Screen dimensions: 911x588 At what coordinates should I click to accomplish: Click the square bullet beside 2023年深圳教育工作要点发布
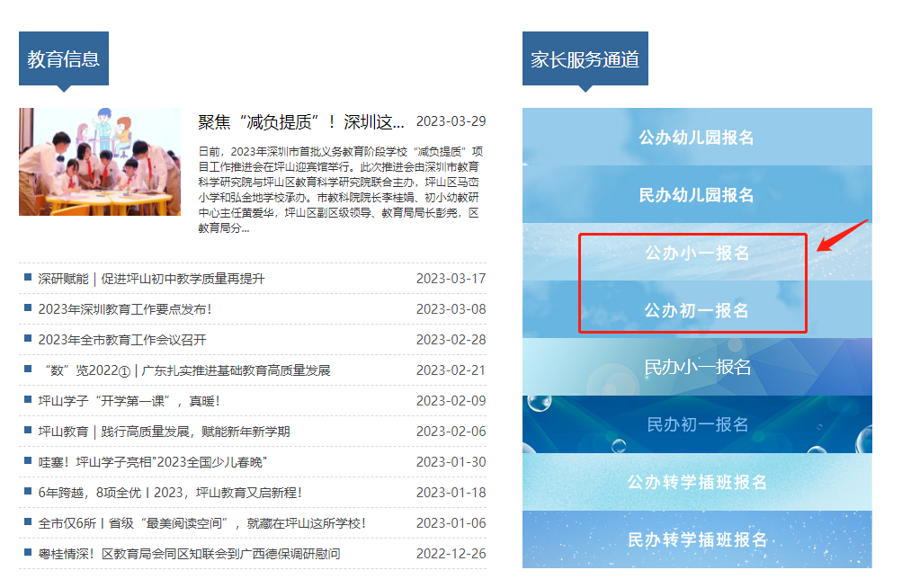27,307
